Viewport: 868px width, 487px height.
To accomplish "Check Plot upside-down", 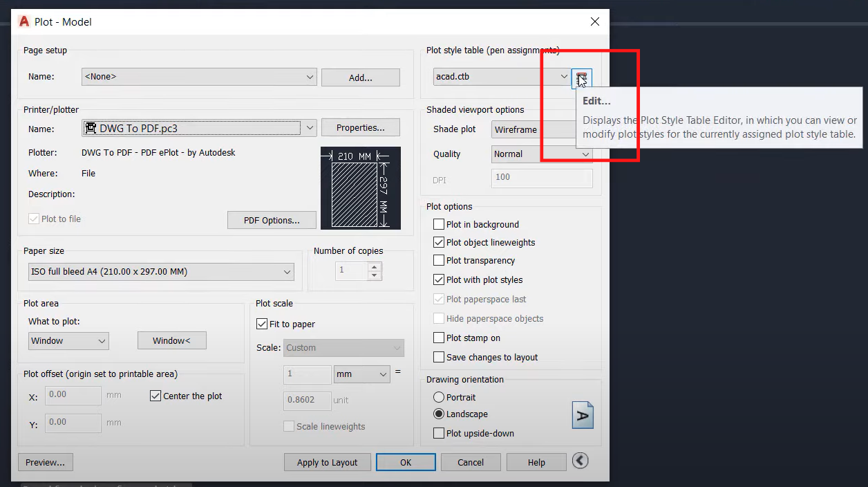I will (438, 433).
